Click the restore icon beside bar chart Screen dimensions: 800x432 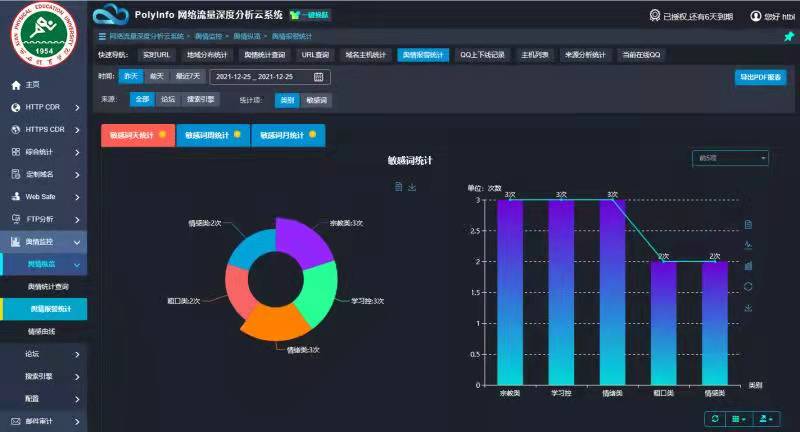pos(749,287)
